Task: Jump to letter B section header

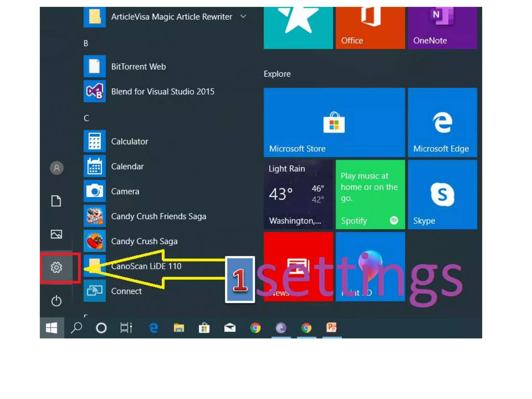Action: 86,43
